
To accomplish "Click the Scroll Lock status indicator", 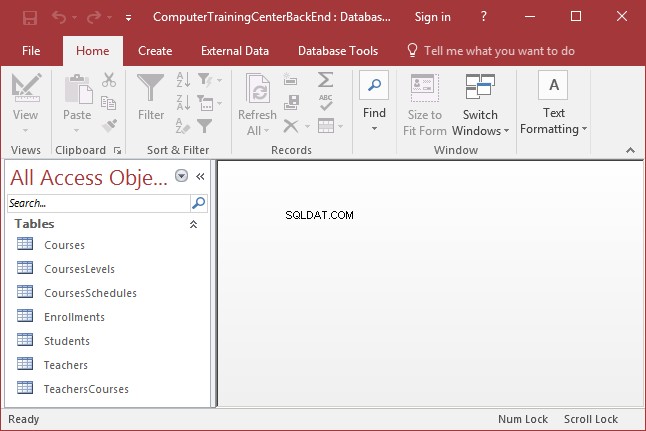I will [591, 419].
